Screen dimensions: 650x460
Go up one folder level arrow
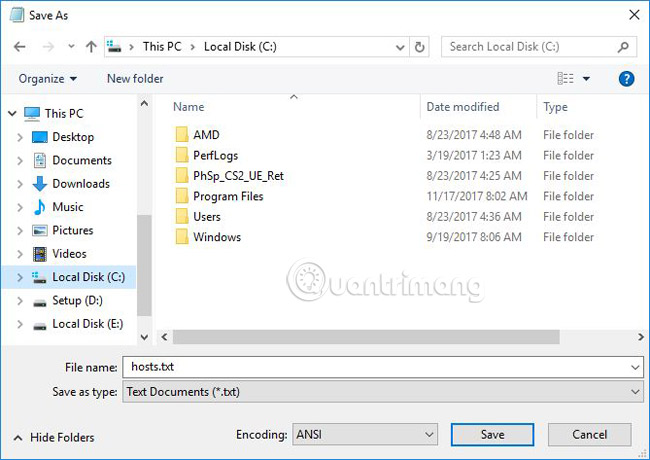pos(91,46)
